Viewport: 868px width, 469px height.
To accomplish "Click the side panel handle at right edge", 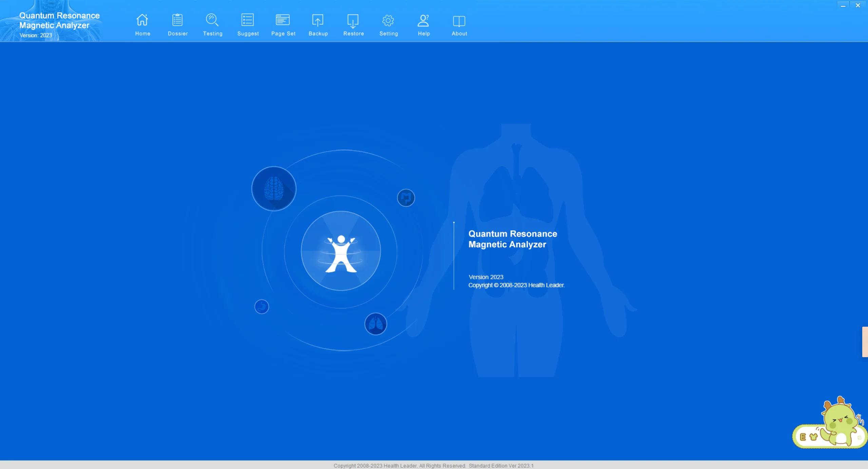I will [865, 342].
